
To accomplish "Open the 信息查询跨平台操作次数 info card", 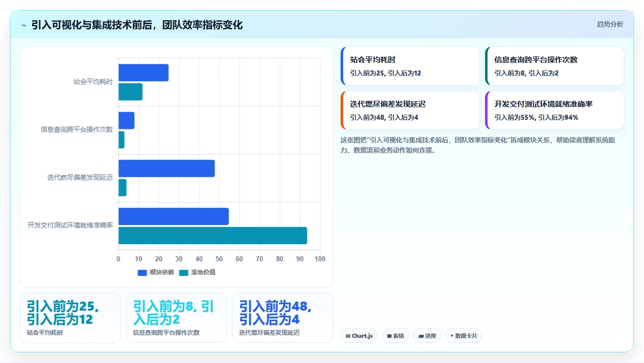I will [x=554, y=66].
